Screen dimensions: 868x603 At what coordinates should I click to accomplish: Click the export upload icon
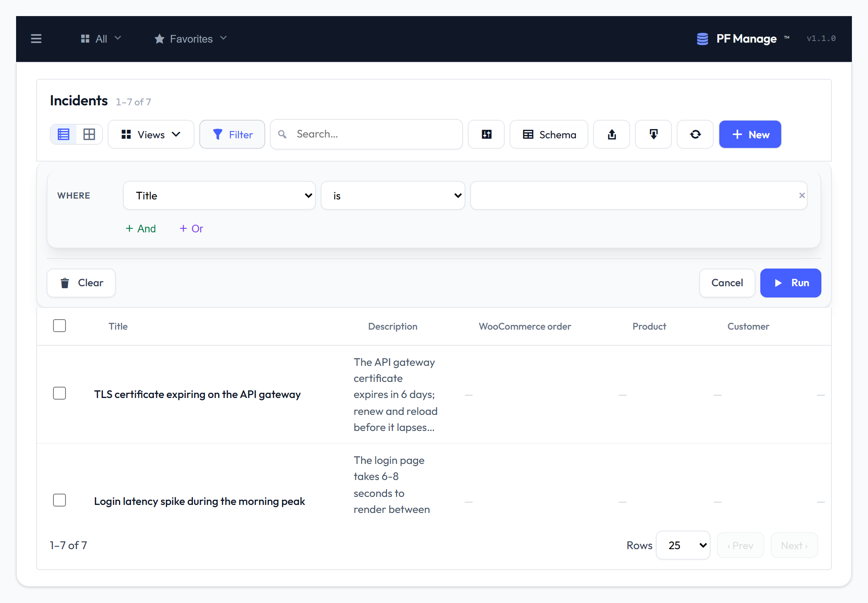point(612,134)
